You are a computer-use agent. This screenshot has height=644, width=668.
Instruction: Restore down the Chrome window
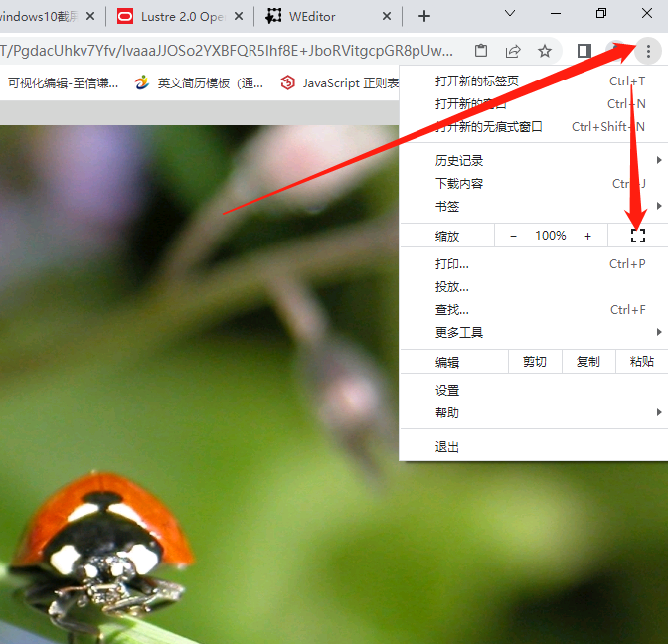[601, 14]
